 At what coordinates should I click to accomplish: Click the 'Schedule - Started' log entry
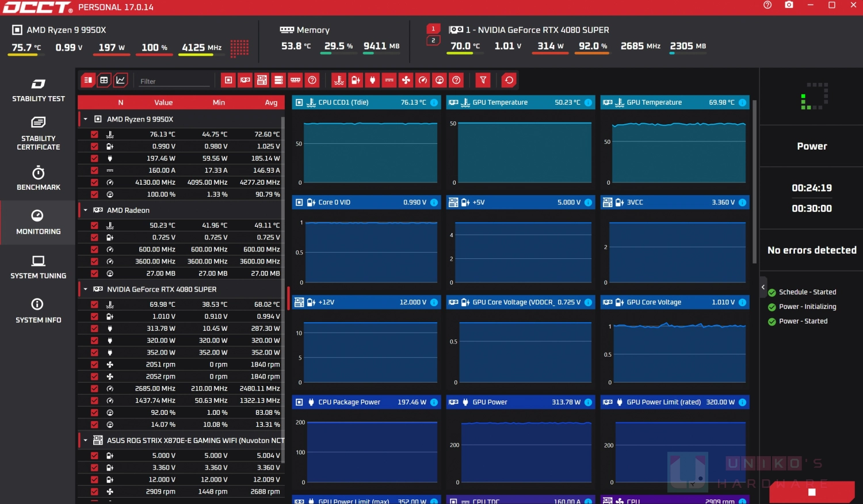[x=807, y=292]
